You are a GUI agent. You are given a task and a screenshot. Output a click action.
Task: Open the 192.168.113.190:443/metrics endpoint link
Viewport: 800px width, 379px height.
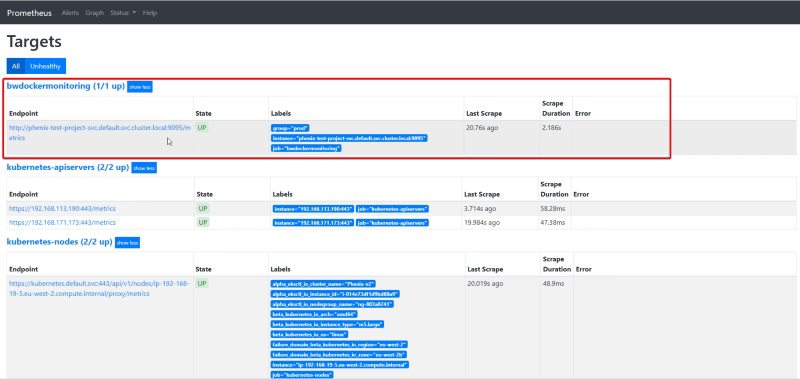point(62,209)
